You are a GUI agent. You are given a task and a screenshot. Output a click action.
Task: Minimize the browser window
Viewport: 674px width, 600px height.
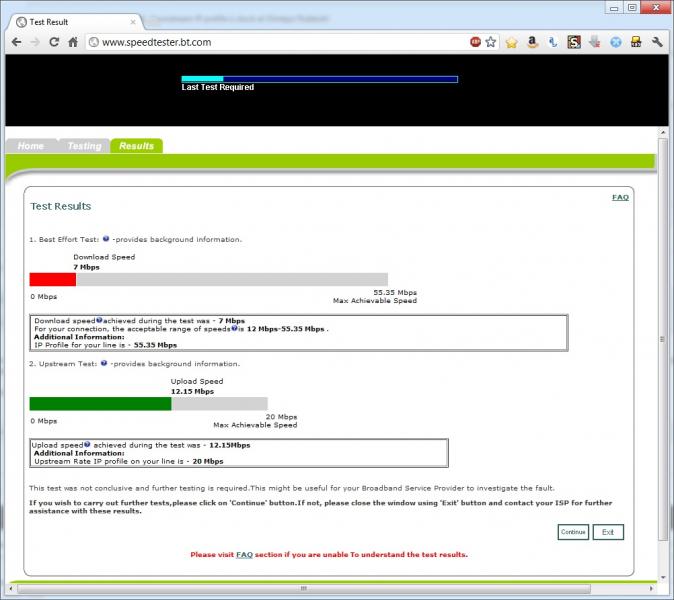tap(614, 7)
